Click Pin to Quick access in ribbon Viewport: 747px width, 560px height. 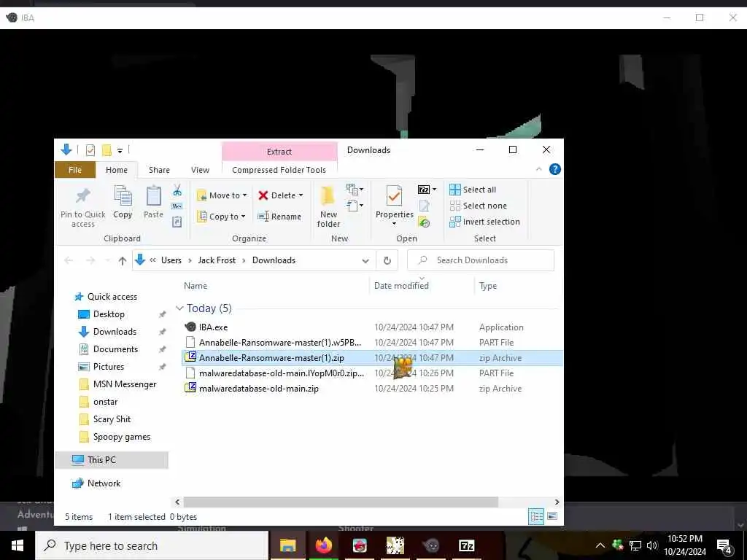pyautogui.click(x=83, y=208)
